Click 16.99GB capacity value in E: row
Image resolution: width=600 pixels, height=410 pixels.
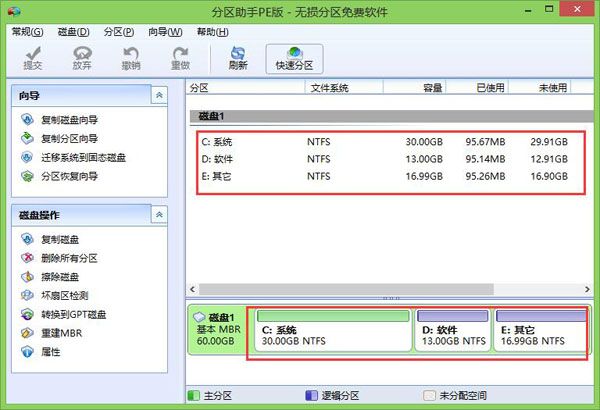pyautogui.click(x=424, y=176)
